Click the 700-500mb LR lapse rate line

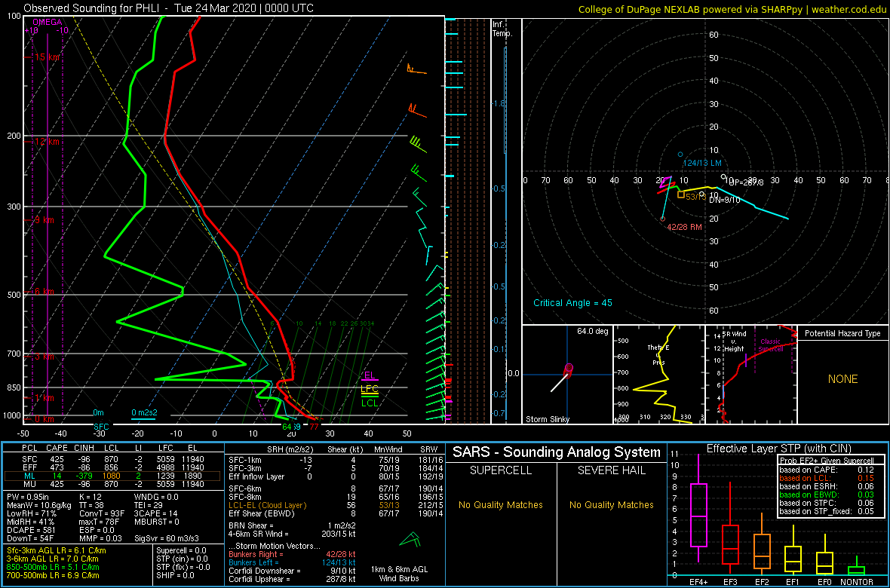(x=55, y=575)
